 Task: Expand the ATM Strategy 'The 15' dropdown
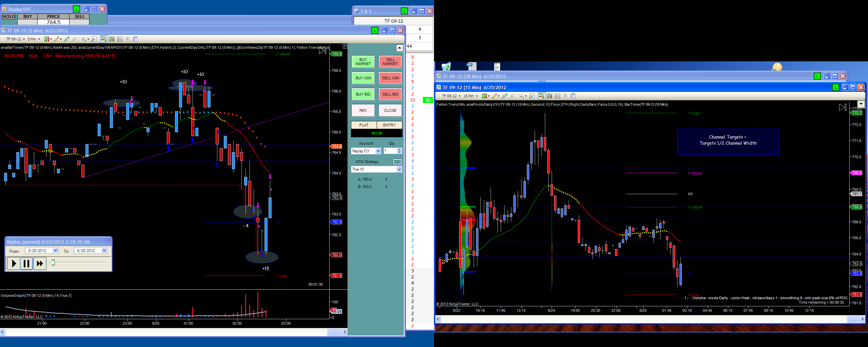point(399,169)
